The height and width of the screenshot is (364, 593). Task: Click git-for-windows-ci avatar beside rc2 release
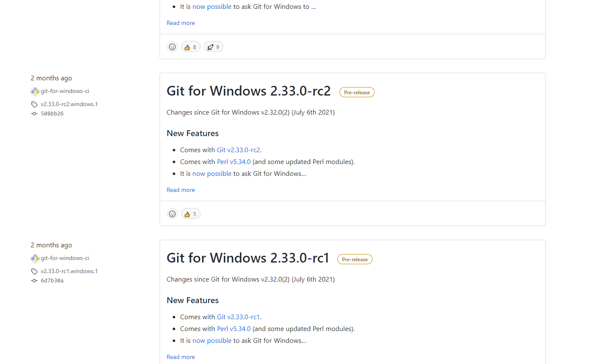[x=35, y=91]
